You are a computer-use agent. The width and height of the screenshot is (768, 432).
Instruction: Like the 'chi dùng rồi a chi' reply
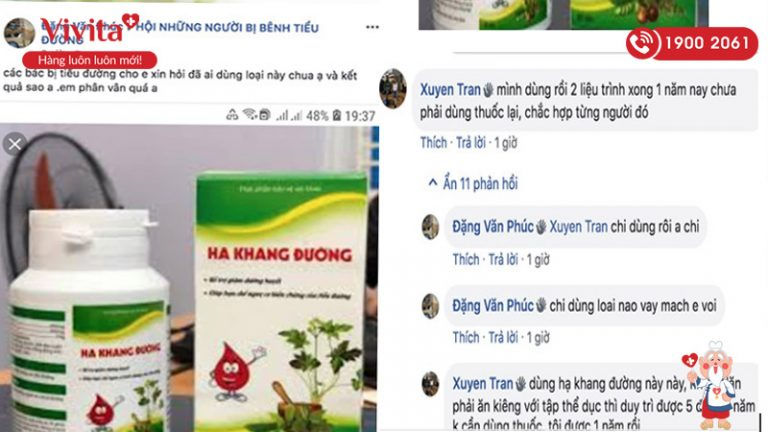(466, 259)
